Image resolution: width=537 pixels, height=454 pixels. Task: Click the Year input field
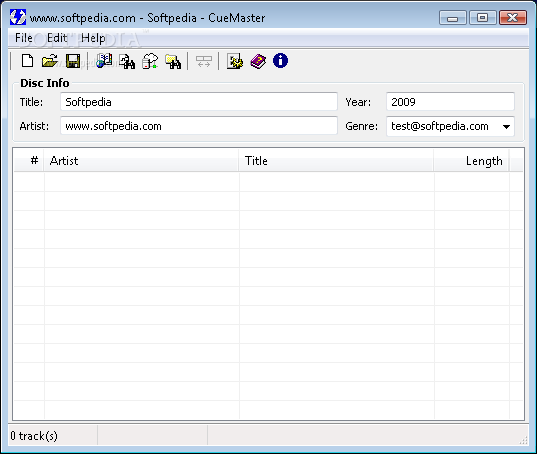(450, 102)
